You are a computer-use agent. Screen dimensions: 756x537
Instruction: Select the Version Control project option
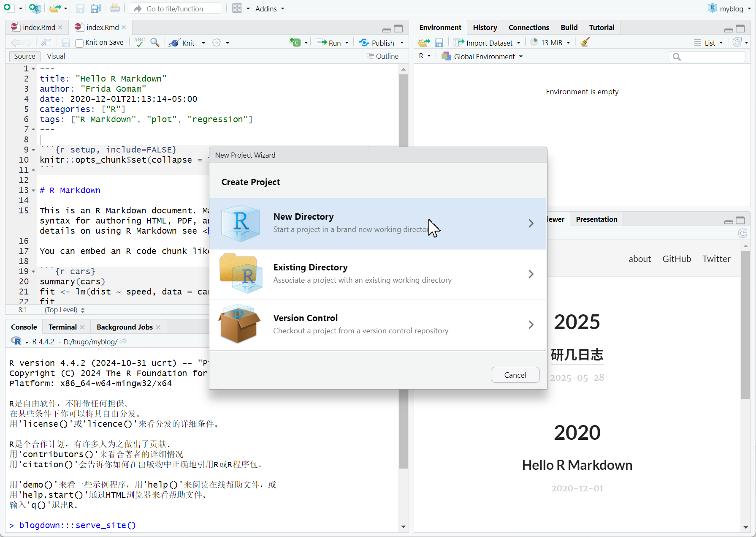pos(378,324)
